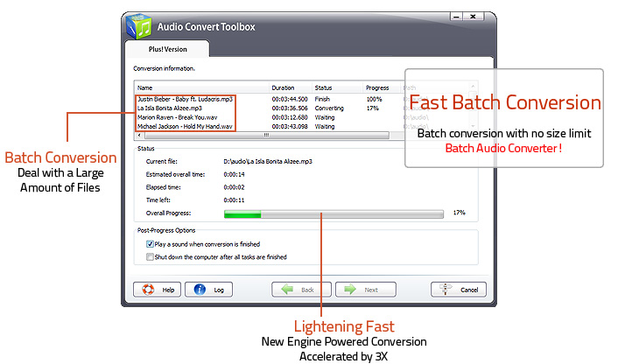This screenshot has width=618, height=364.
Task: Proceed with the Next button
Action: point(365,290)
